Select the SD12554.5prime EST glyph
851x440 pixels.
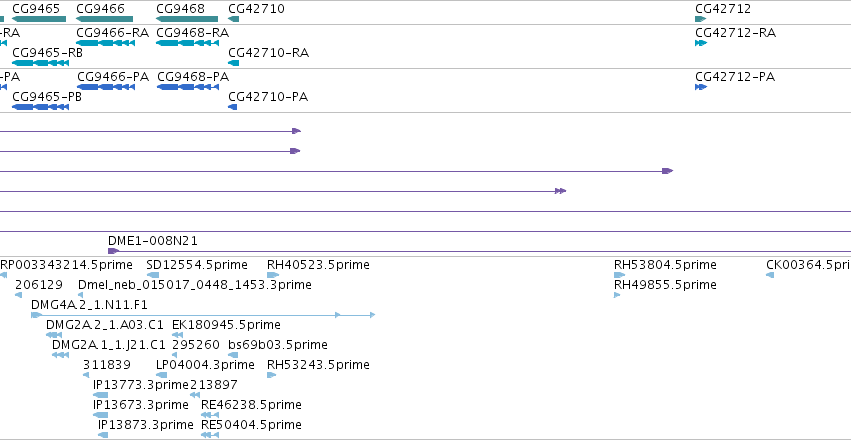click(x=153, y=275)
